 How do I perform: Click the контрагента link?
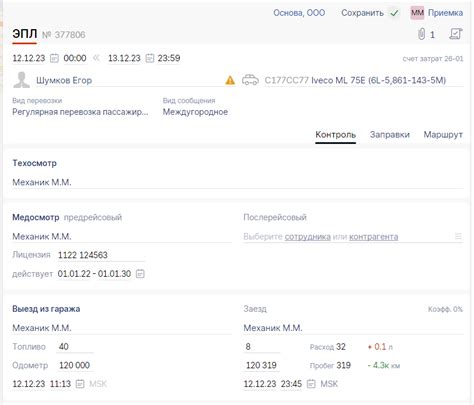(374, 237)
